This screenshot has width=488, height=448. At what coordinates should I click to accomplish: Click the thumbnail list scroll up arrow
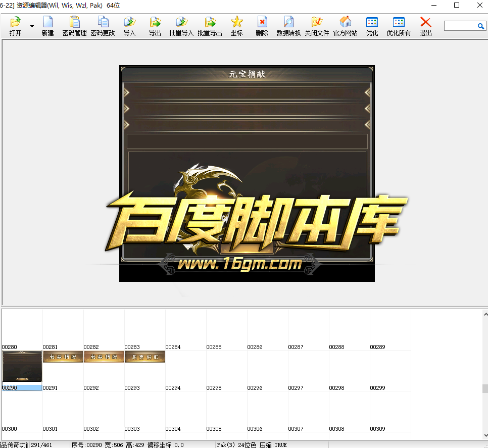pyautogui.click(x=485, y=314)
